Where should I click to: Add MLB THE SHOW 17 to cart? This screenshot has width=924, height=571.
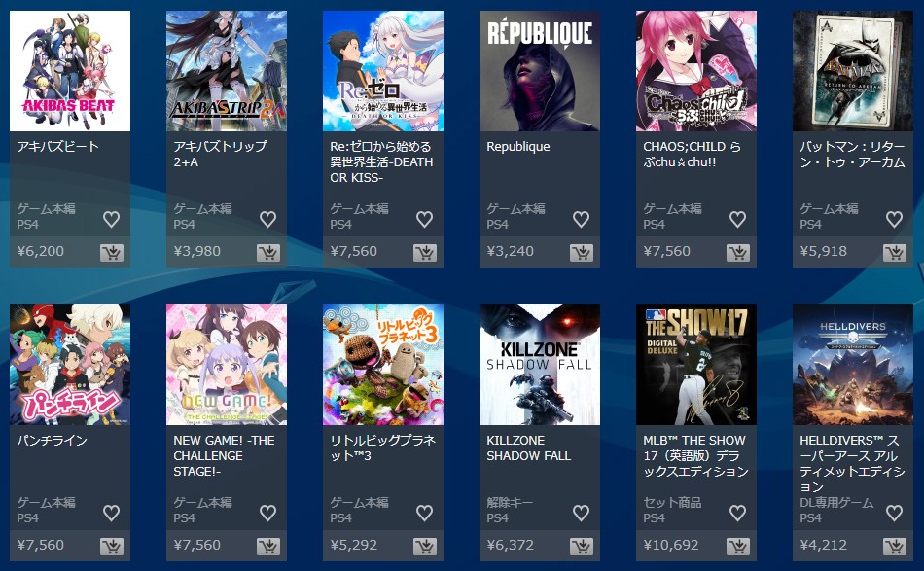[738, 547]
